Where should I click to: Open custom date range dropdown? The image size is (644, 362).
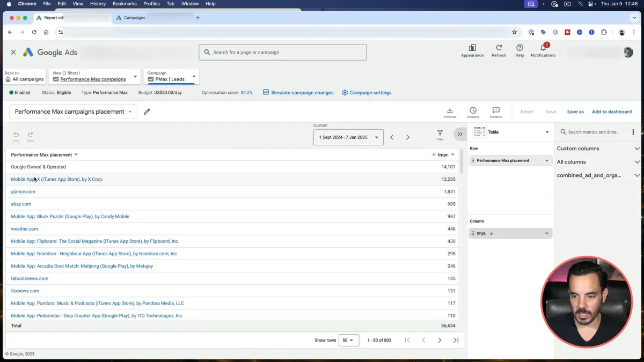click(348, 137)
